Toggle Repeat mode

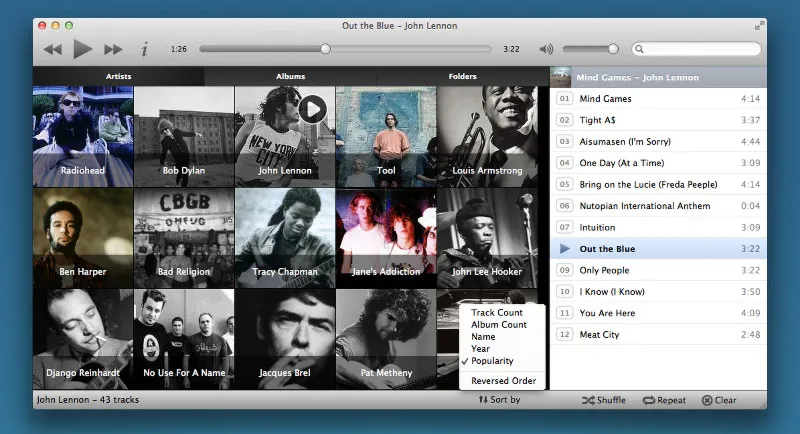(x=664, y=400)
